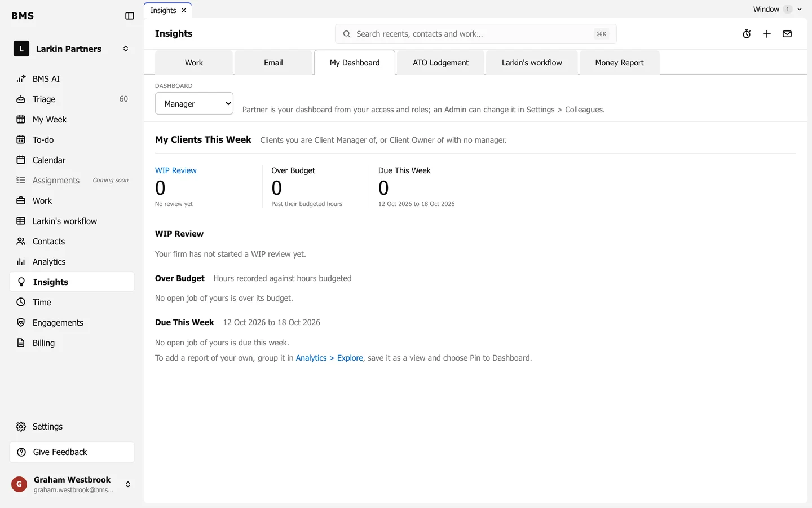This screenshot has height=508, width=812.
Task: Click the Assignments coming soon item
Action: click(72, 181)
